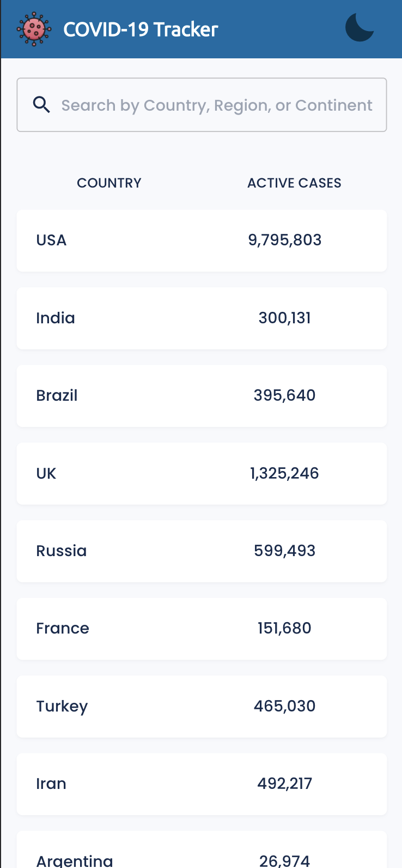402x868 pixels.
Task: Sort by the COUNTRY column header
Action: pyautogui.click(x=109, y=183)
